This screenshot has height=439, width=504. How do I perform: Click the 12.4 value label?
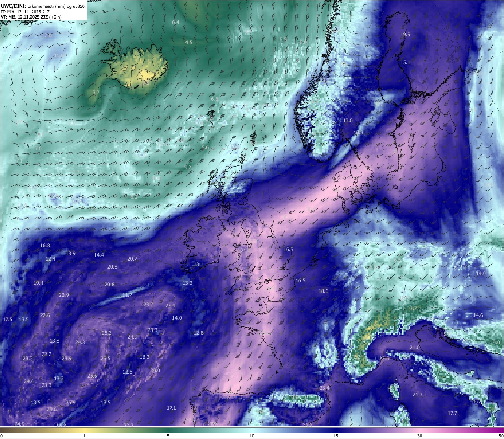(x=50, y=259)
